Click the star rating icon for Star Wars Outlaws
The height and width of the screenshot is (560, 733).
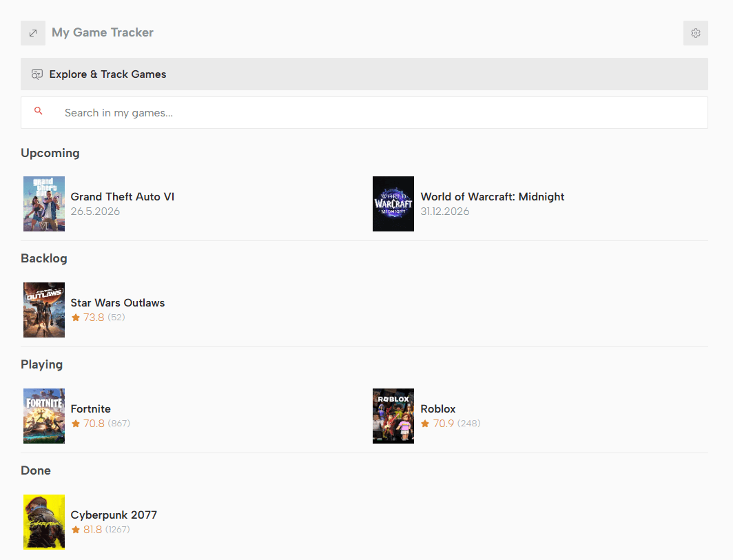pyautogui.click(x=76, y=318)
